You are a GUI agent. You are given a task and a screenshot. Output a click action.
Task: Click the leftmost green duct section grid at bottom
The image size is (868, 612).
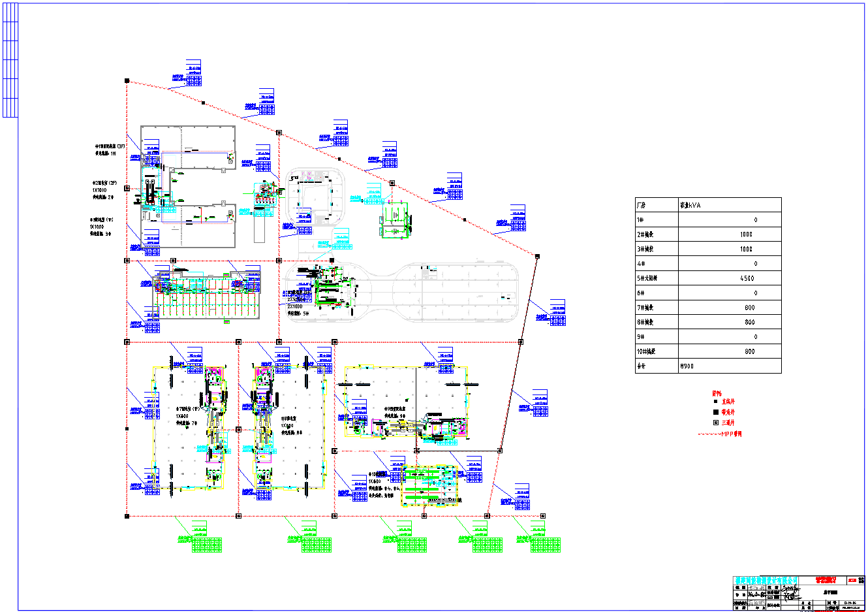tap(207, 545)
